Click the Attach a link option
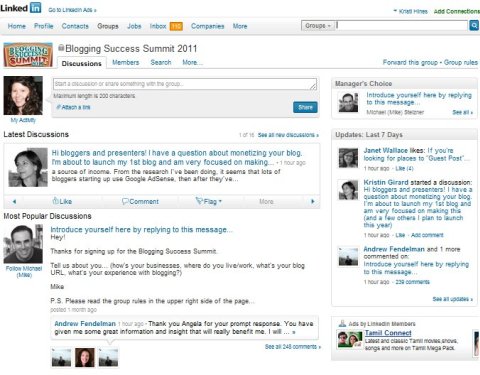This screenshot has width=480, height=375. pyautogui.click(x=73, y=107)
